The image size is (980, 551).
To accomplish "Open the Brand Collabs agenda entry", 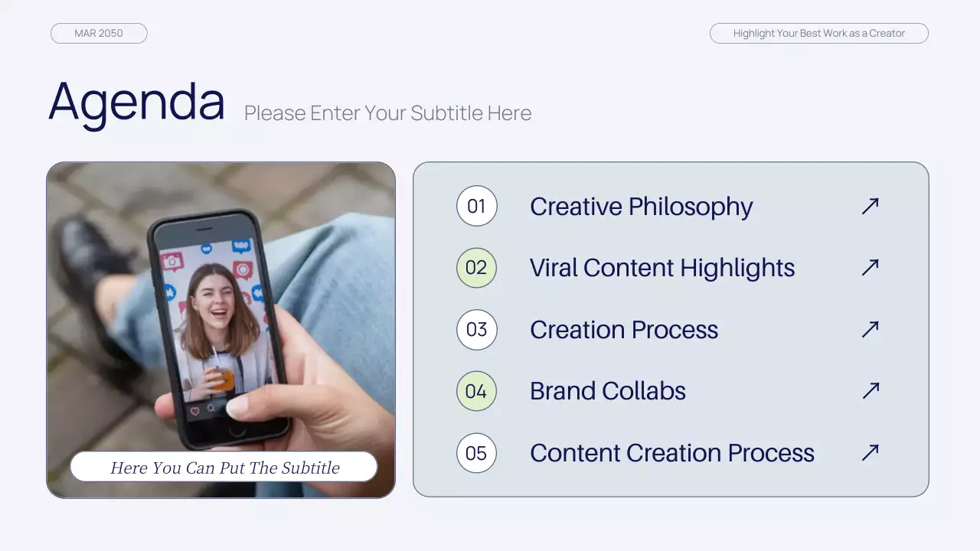I will coord(608,391).
